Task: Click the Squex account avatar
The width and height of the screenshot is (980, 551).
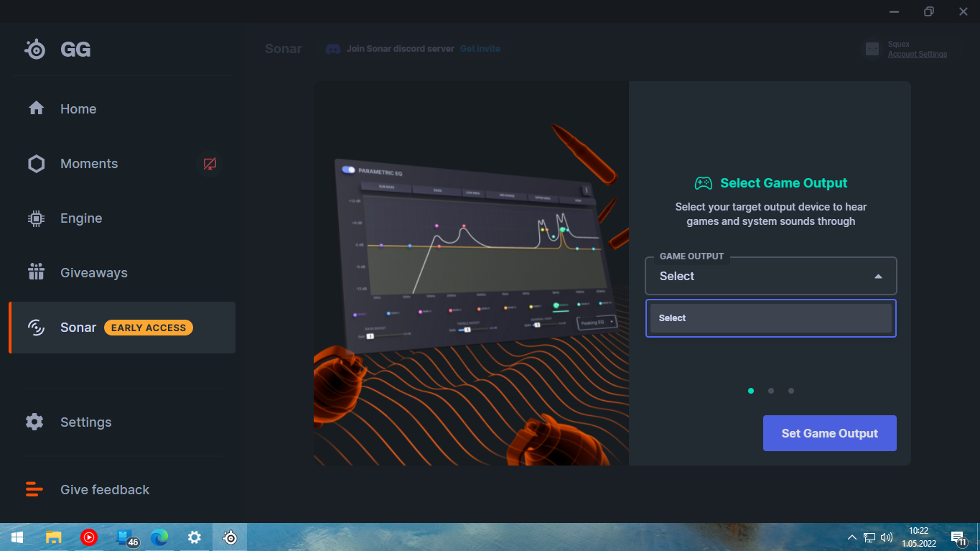Action: tap(872, 49)
